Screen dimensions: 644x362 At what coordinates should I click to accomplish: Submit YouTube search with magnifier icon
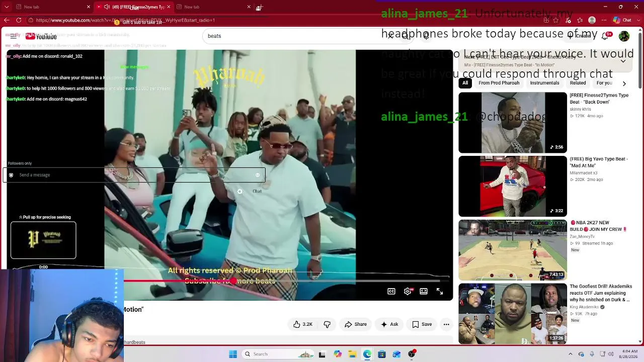[406, 36]
